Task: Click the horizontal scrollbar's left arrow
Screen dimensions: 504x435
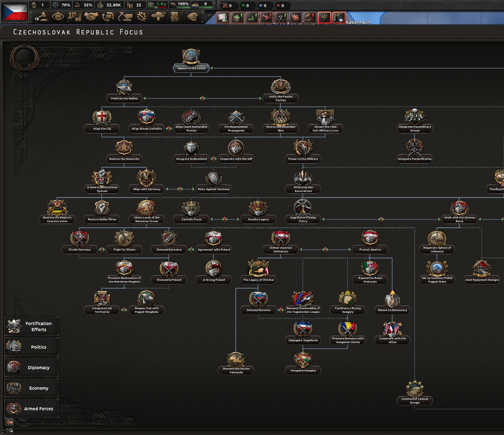Action: 6,430
